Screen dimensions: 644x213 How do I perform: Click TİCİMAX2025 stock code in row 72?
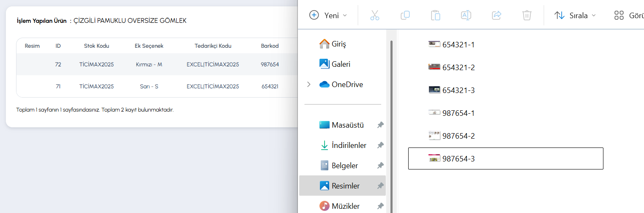tap(96, 65)
